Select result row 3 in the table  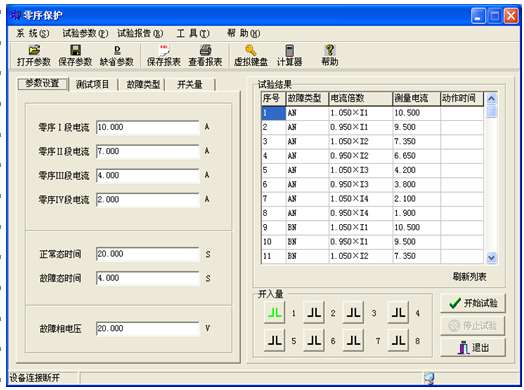tap(372, 142)
